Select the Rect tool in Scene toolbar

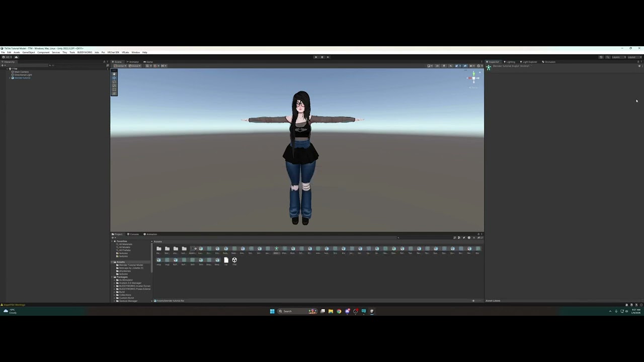click(114, 89)
